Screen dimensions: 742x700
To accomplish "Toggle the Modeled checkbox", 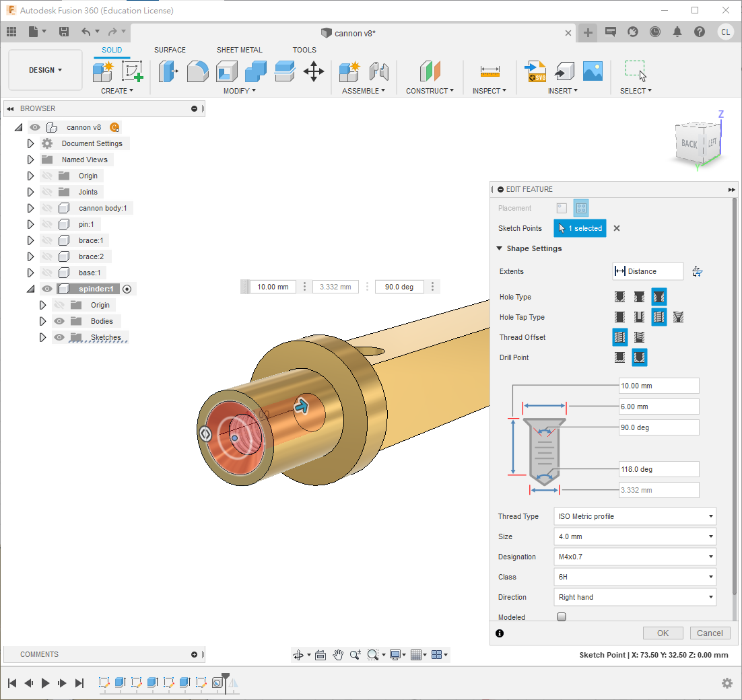I will [x=562, y=617].
